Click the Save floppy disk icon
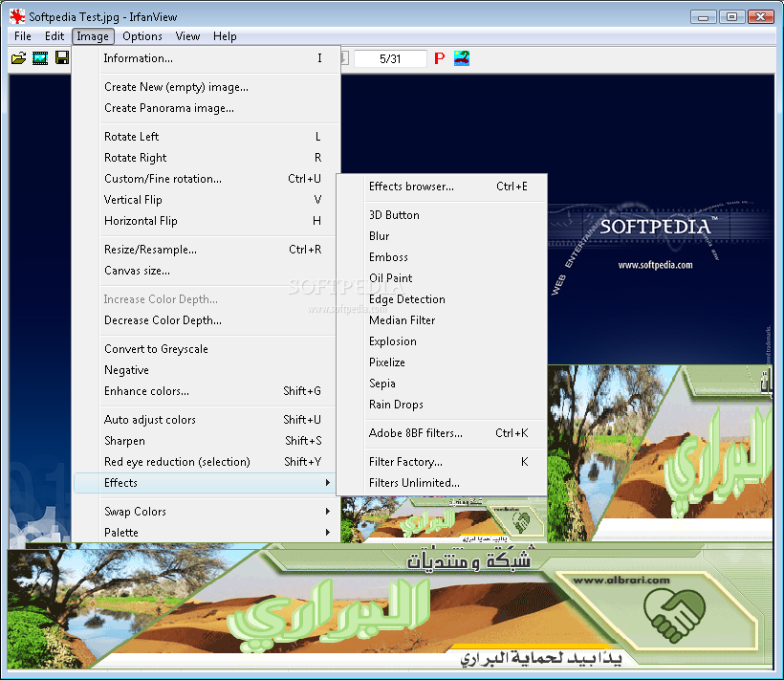Image resolution: width=784 pixels, height=680 pixels. [62, 58]
